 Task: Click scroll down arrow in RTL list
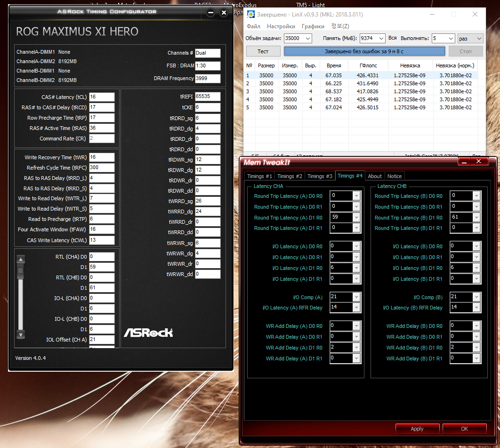click(21, 335)
